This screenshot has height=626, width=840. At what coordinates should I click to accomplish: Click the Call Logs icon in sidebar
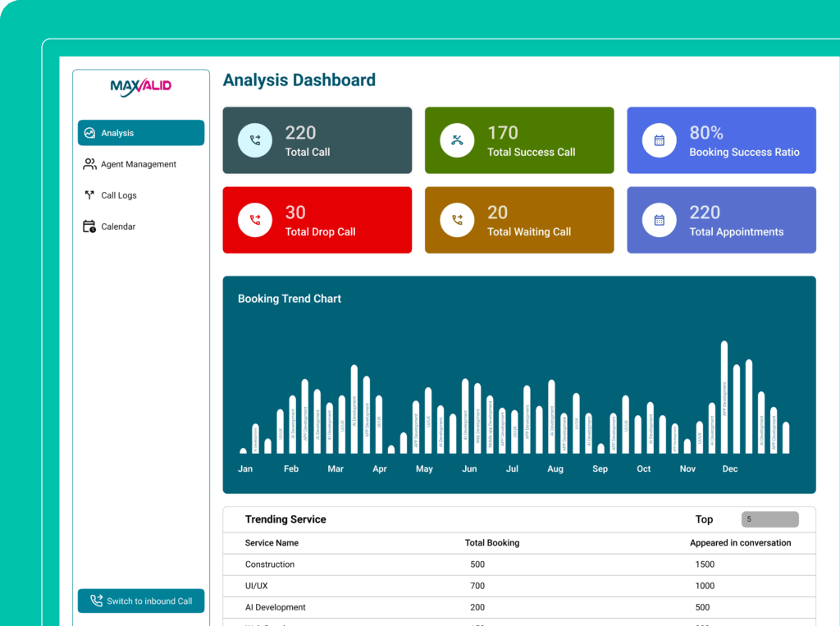pos(89,195)
